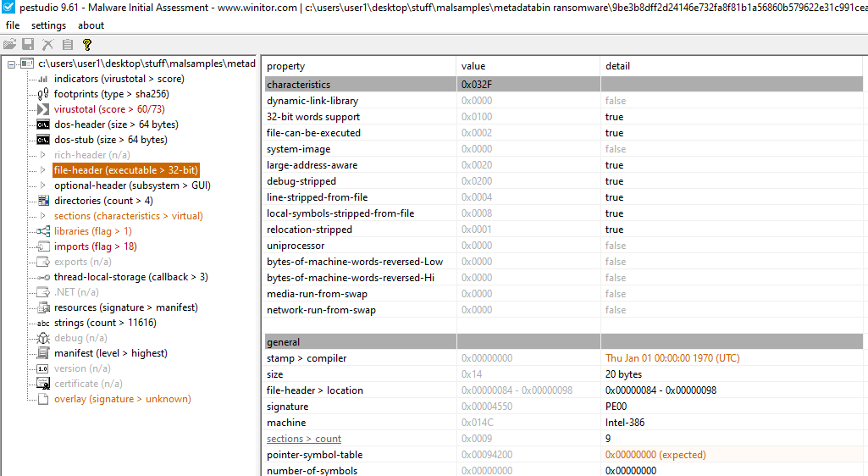The height and width of the screenshot is (476, 868).
Task: Click the copy clipboard toolbar icon
Action: [68, 44]
